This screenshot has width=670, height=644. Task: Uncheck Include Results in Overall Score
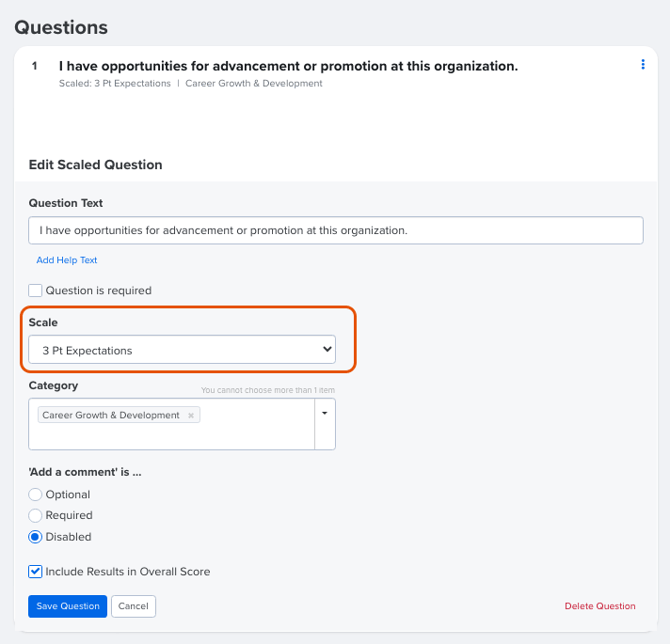pyautogui.click(x=35, y=571)
